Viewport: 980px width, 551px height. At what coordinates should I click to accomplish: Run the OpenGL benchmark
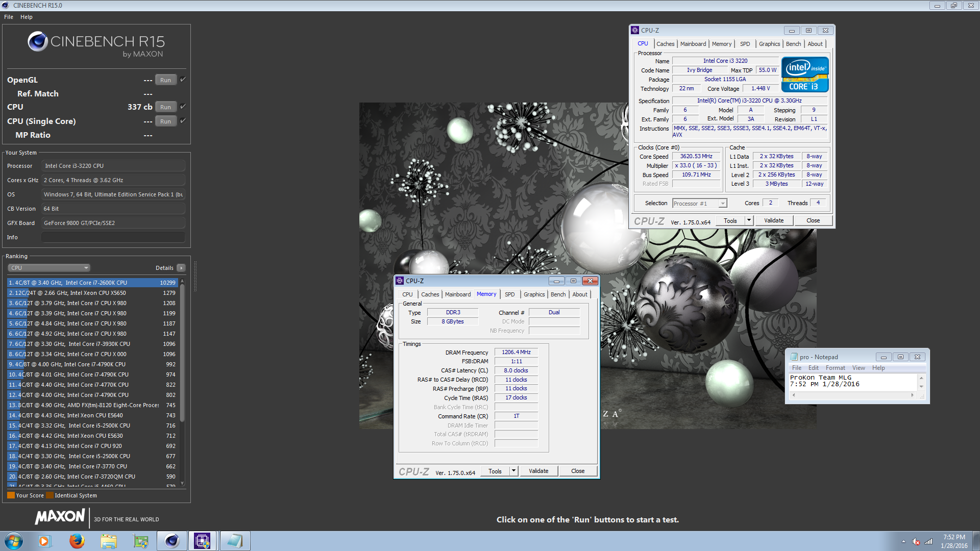point(165,80)
